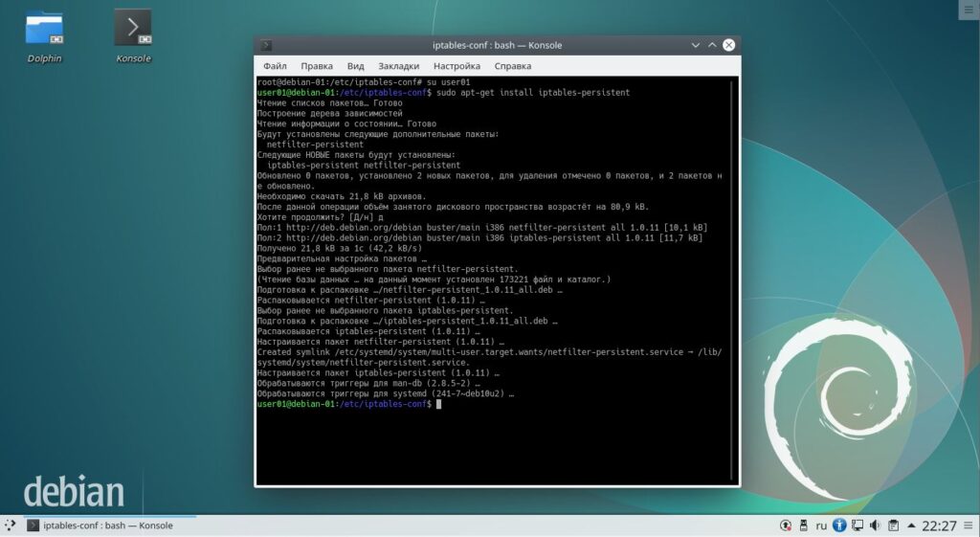980x537 pixels.
Task: Click the 'Хотите продолжить? [Д/н] д' line
Action: click(320, 217)
